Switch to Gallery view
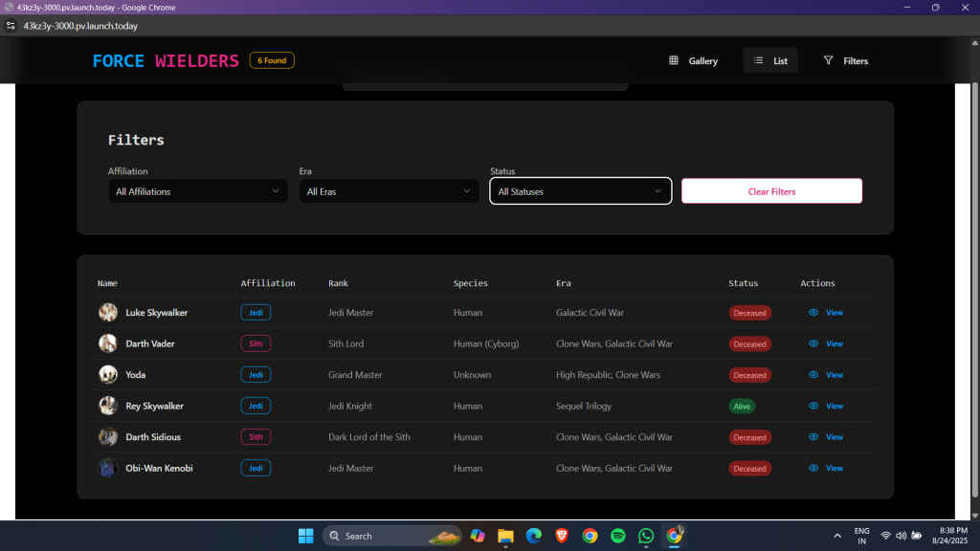 [693, 61]
